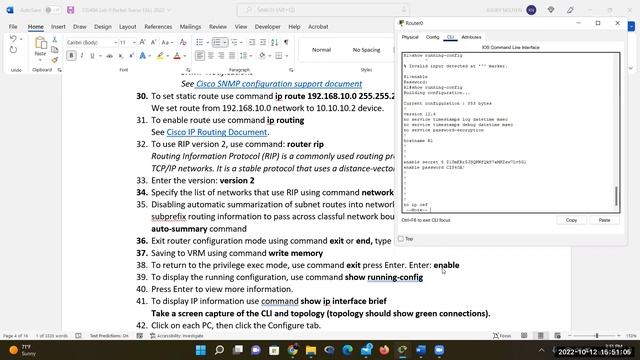Click the Paste button in Router0
Image resolution: width=640 pixels, height=360 pixels.
coord(604,220)
